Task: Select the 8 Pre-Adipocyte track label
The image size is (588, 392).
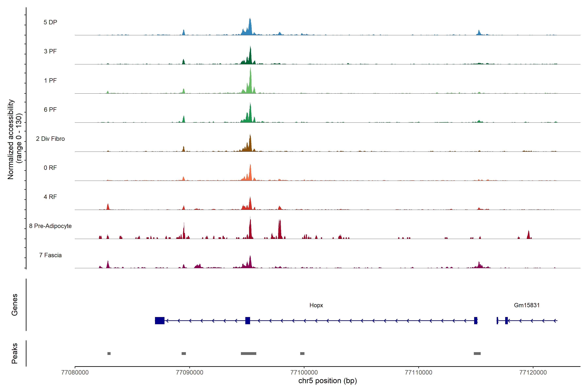Action: (x=50, y=226)
